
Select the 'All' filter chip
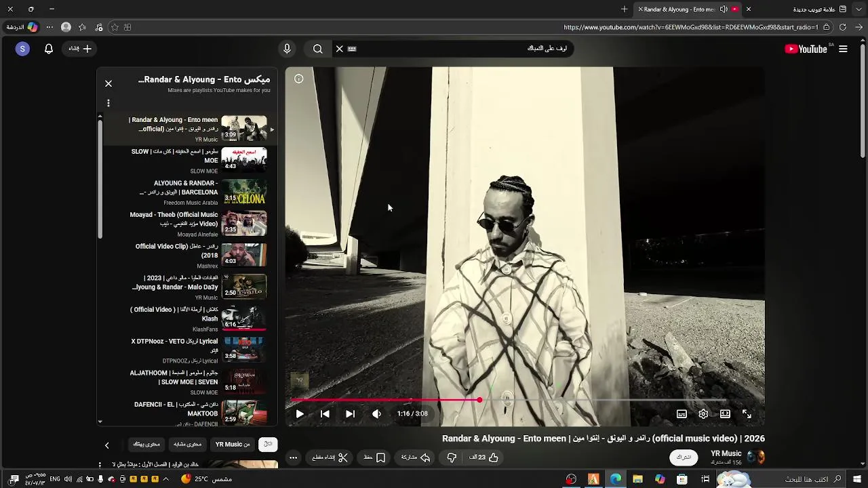(268, 445)
